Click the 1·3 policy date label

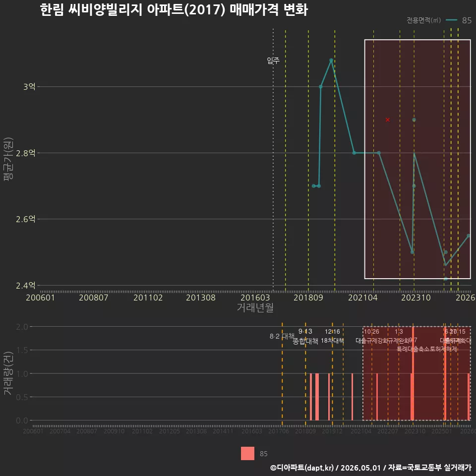point(399,332)
